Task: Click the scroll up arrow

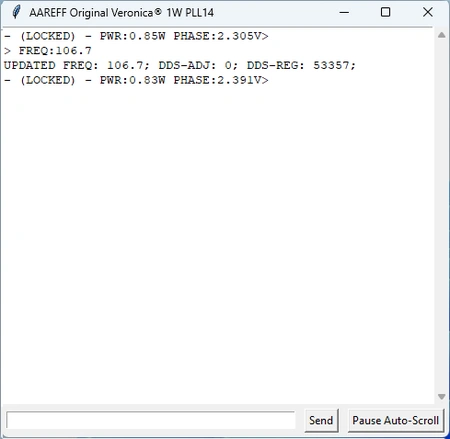Action: click(442, 35)
